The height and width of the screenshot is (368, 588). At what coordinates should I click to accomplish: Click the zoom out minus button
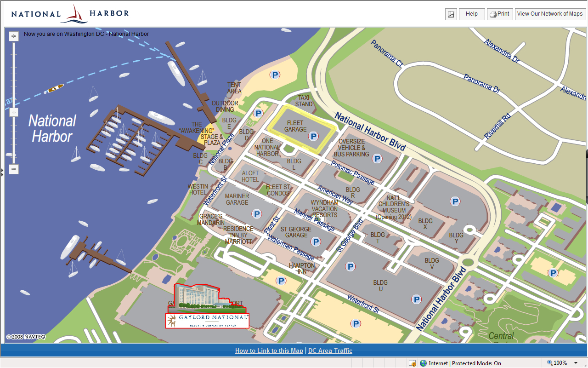tap(14, 169)
